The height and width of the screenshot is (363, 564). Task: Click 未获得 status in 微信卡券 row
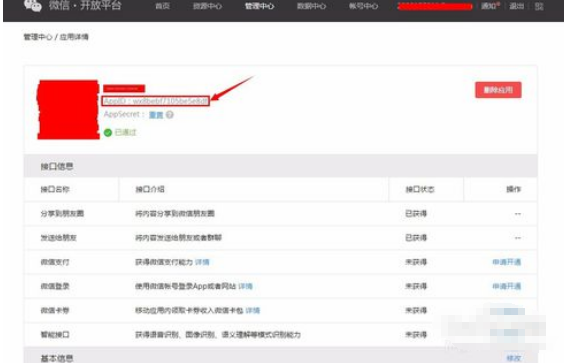coord(416,310)
